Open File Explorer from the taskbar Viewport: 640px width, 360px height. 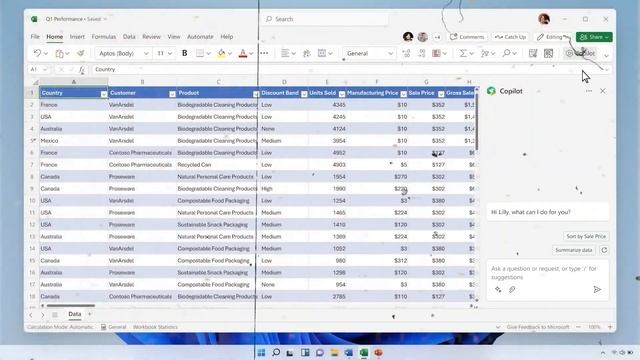pos(334,353)
